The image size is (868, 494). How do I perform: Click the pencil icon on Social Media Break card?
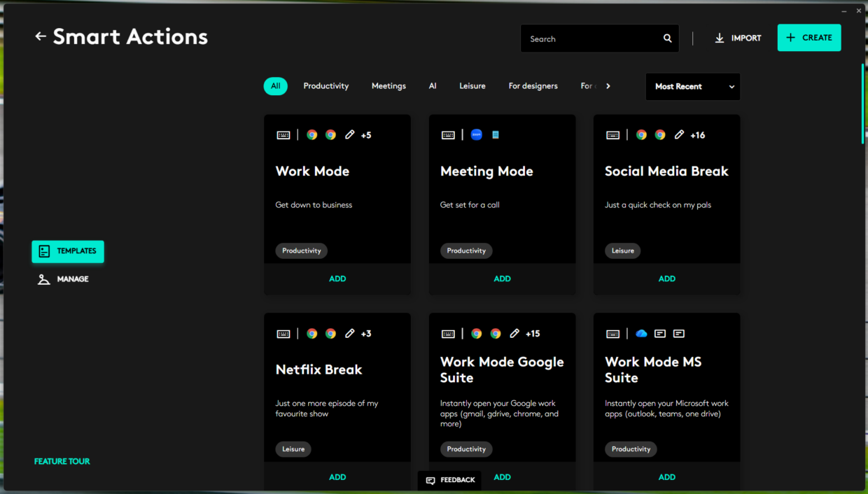click(679, 135)
